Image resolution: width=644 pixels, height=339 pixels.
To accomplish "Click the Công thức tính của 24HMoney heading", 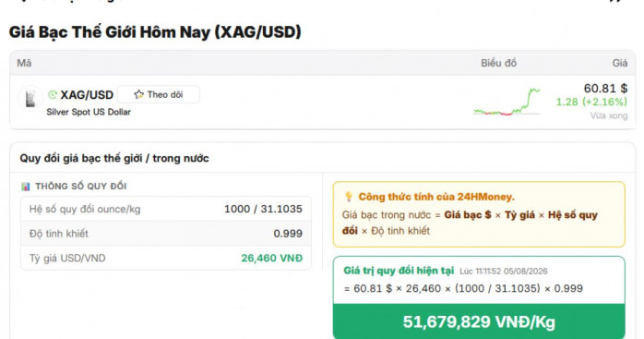I will pos(436,197).
